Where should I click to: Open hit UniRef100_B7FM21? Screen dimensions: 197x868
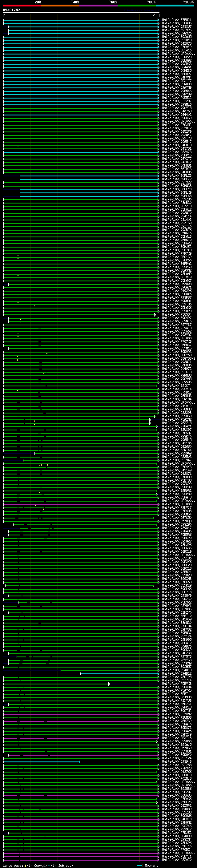point(176,20)
